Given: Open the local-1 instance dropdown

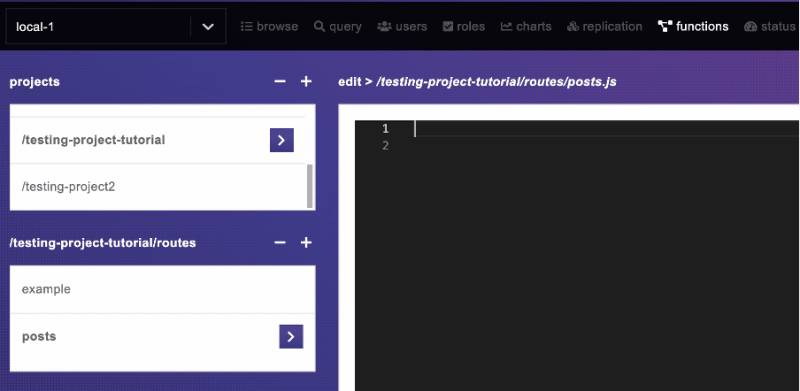Looking at the screenshot, I should pos(116,27).
